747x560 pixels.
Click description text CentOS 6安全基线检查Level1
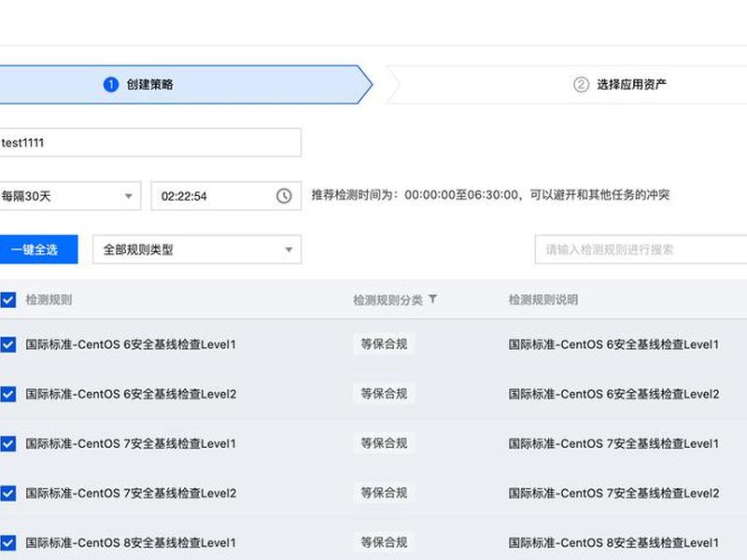(613, 344)
